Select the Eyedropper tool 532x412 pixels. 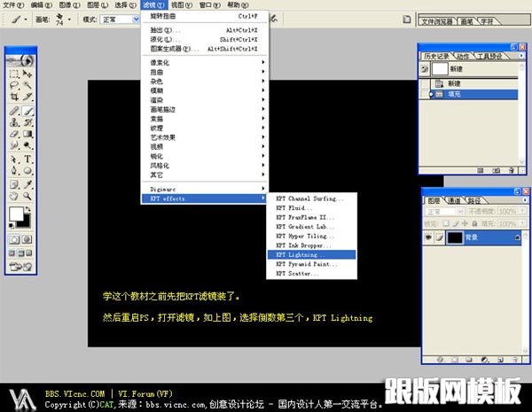click(x=27, y=184)
